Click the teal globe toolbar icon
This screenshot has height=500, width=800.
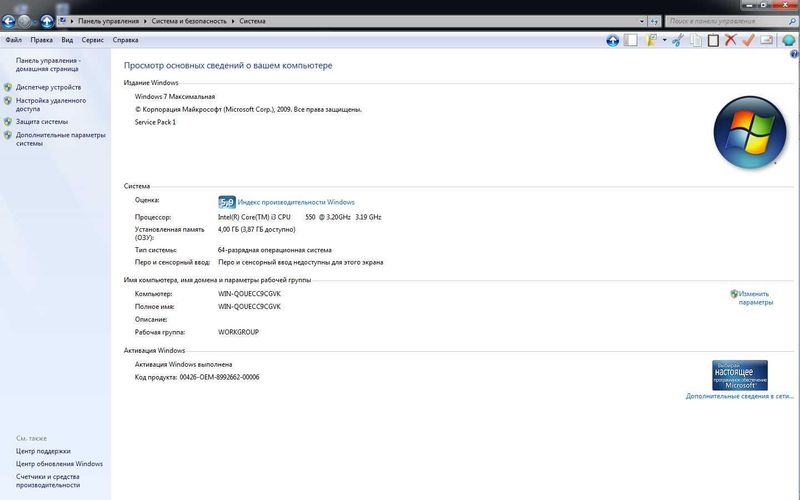(788, 40)
